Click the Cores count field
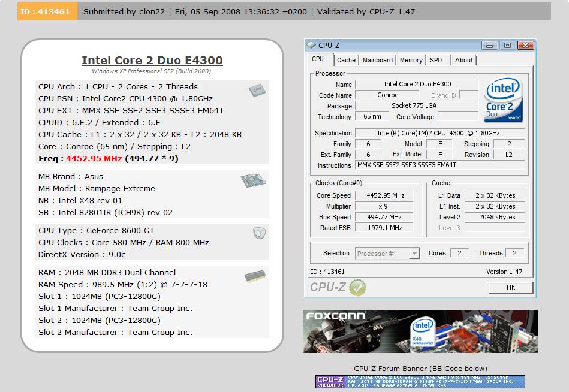Screen dimensions: 569x392 pos(459,253)
